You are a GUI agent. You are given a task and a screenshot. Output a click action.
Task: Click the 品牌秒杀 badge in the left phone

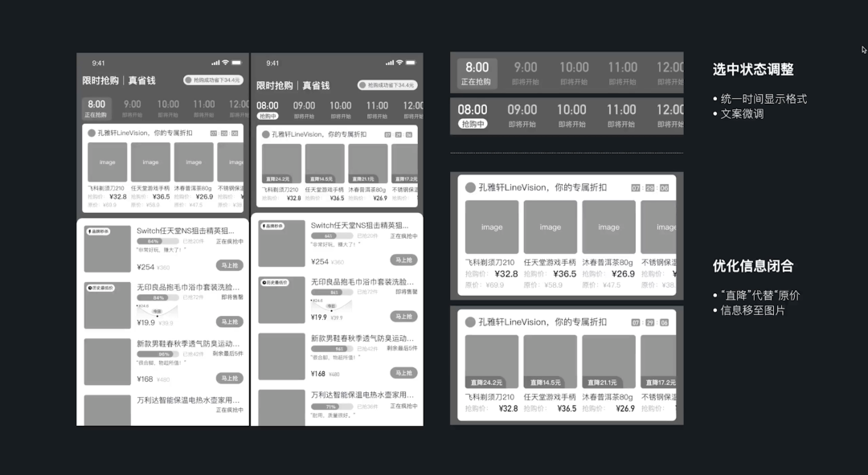[98, 231]
